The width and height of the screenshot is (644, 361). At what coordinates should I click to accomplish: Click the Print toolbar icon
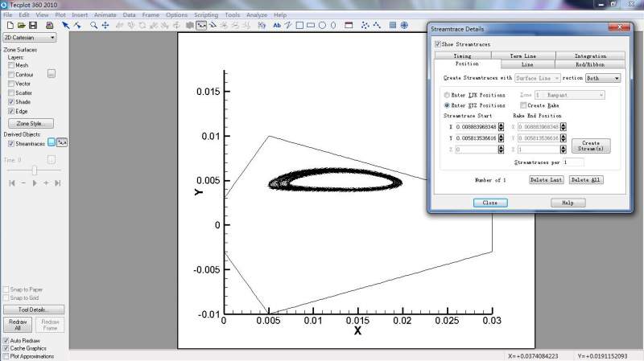pyautogui.click(x=50, y=26)
